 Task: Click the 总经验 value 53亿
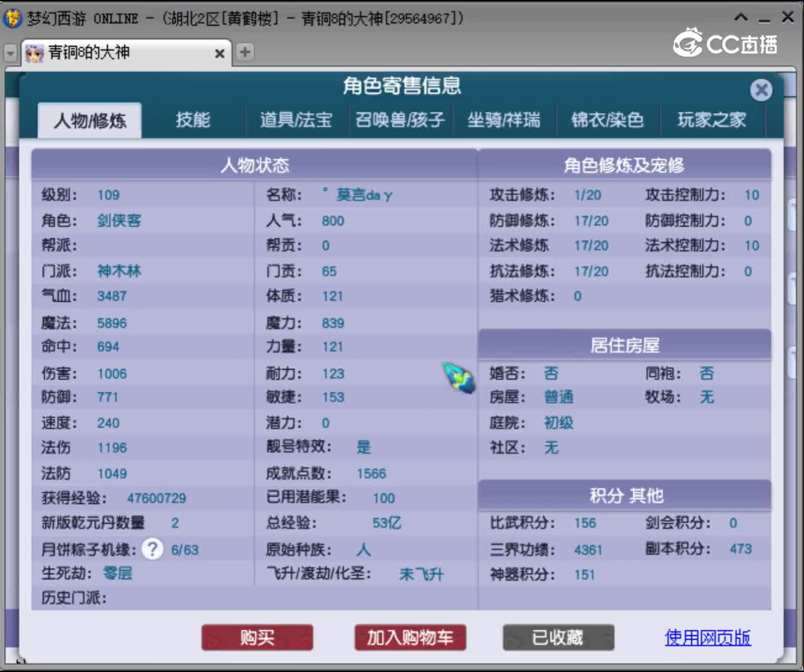[386, 523]
